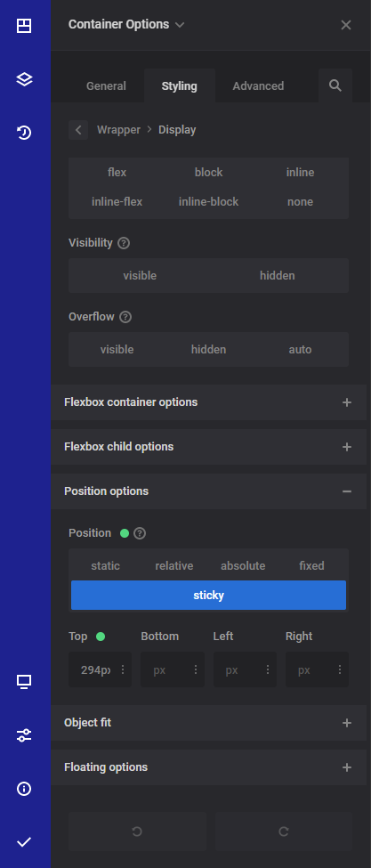Switch to the Advanced tab

(x=258, y=85)
